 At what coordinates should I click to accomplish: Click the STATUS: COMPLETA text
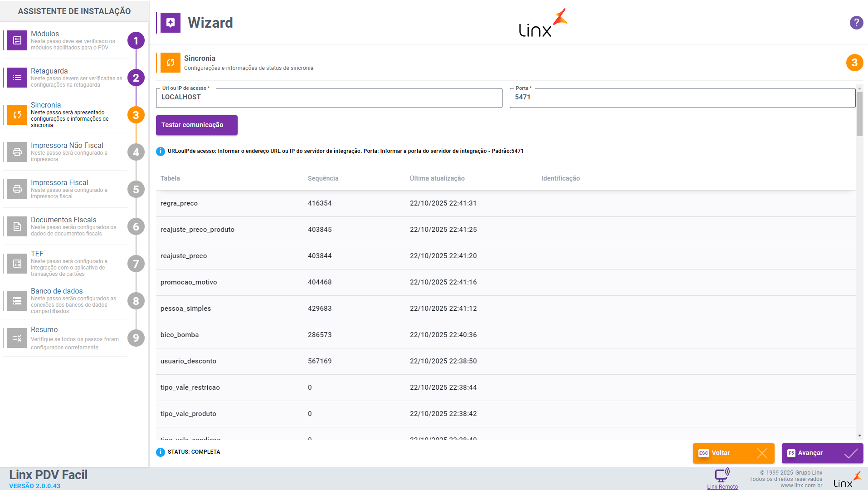coord(194,452)
